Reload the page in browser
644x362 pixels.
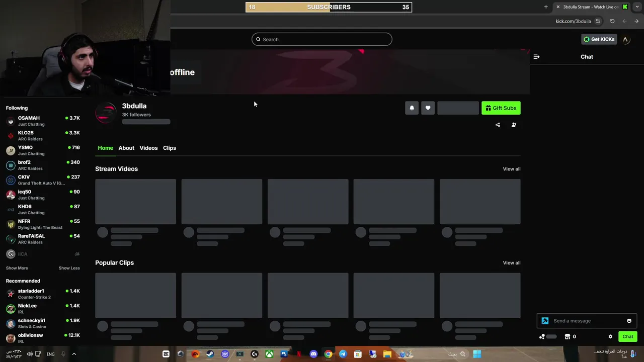click(x=612, y=21)
